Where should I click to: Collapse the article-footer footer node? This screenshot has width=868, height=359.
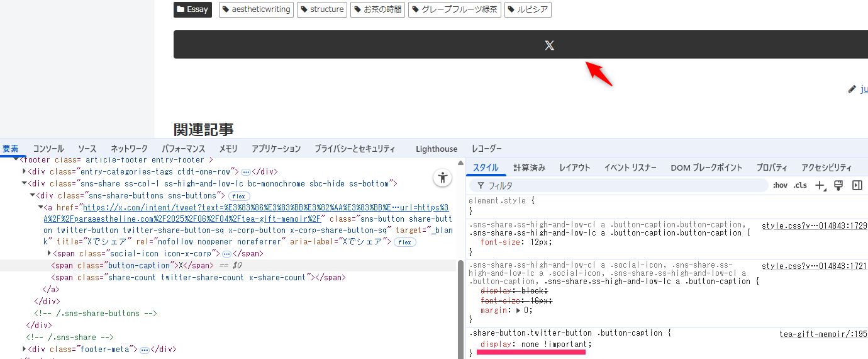(18, 160)
